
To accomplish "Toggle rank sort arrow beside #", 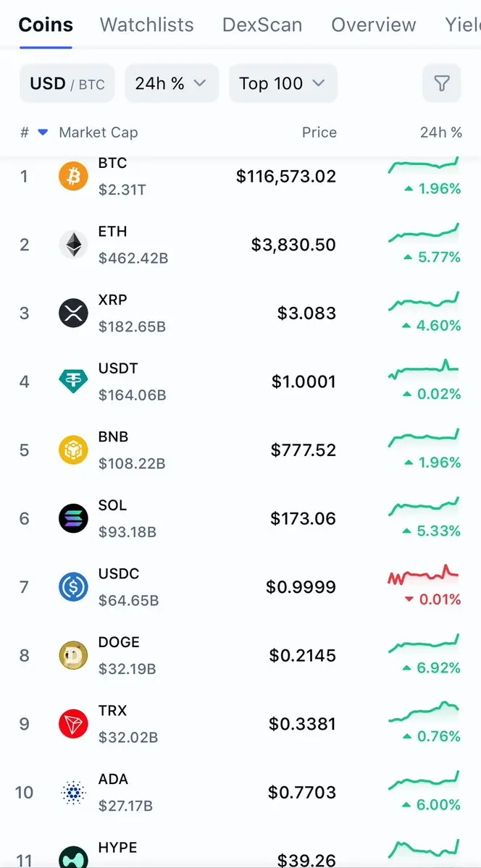I will [x=43, y=132].
